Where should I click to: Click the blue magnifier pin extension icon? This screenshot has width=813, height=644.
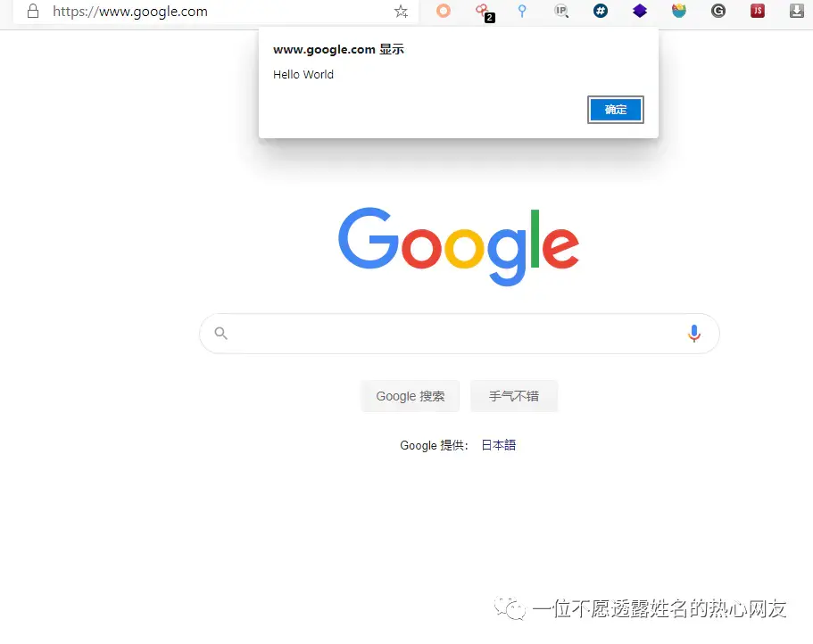pos(522,11)
